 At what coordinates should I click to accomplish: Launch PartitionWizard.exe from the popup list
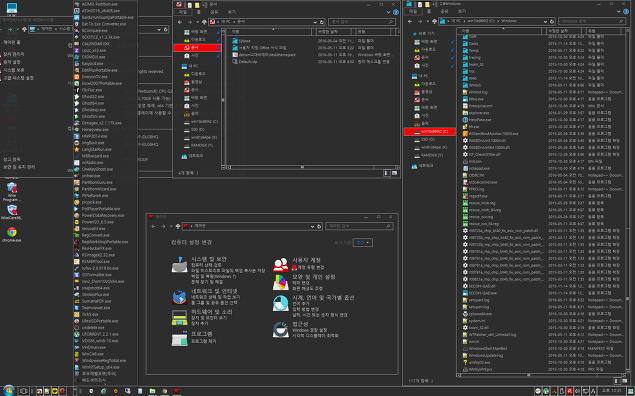click(99, 189)
